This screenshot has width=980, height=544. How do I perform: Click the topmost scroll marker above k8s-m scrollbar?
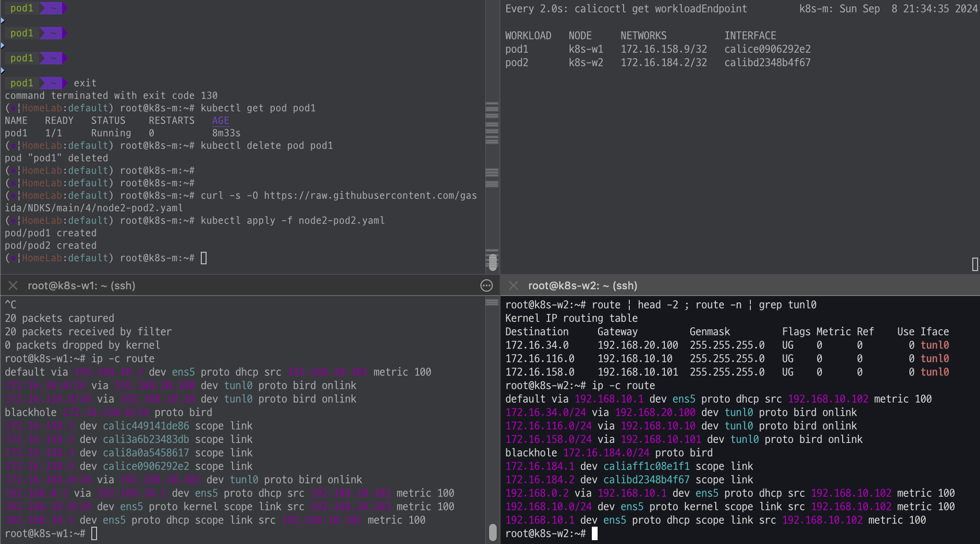[492, 104]
